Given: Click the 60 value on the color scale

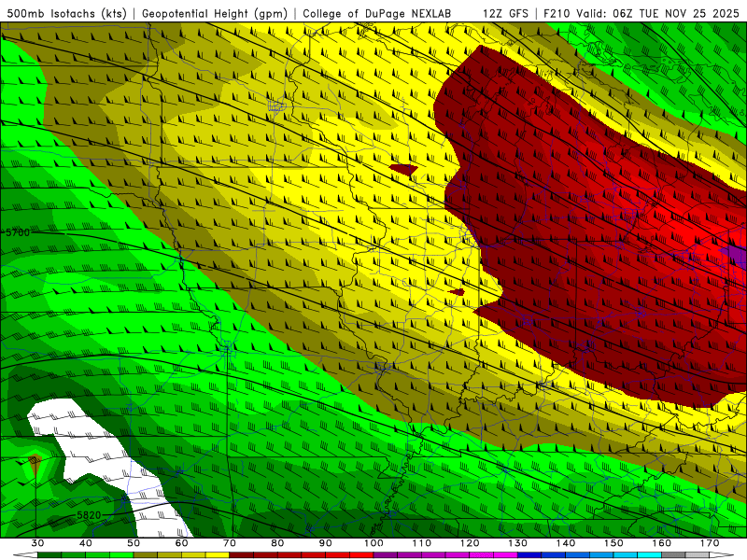Looking at the screenshot, I should click(181, 543).
